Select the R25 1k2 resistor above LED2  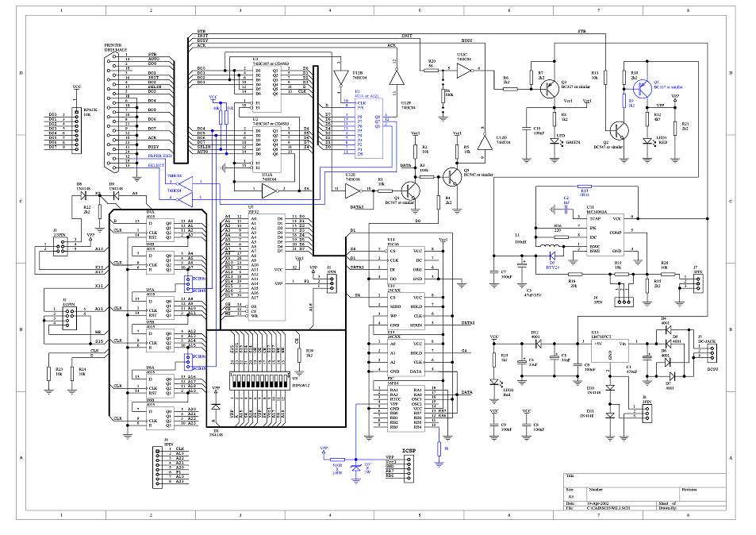pos(494,360)
